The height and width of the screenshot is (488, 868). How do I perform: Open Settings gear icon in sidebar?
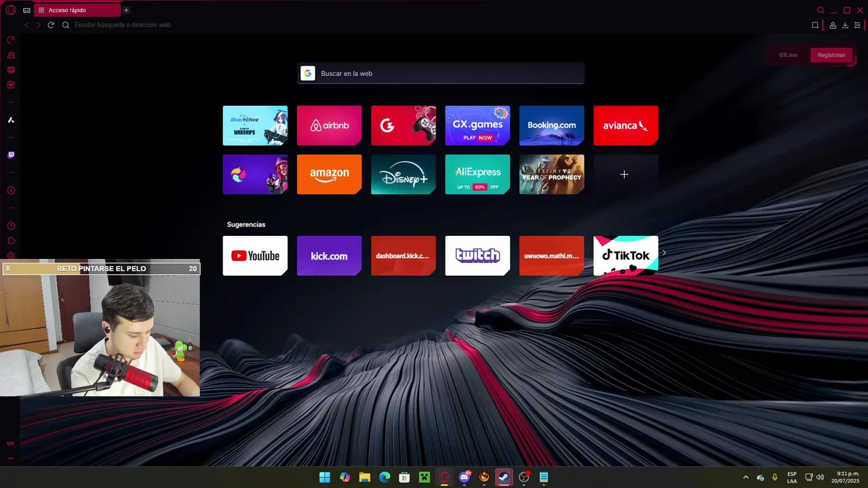pyautogui.click(x=11, y=256)
